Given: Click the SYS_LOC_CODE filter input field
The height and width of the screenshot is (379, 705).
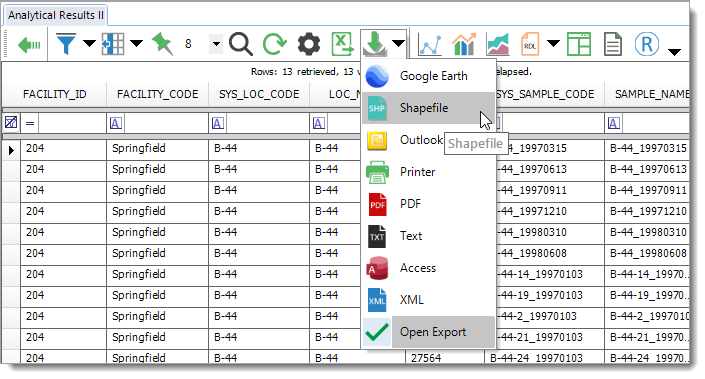Looking at the screenshot, I should (268, 123).
